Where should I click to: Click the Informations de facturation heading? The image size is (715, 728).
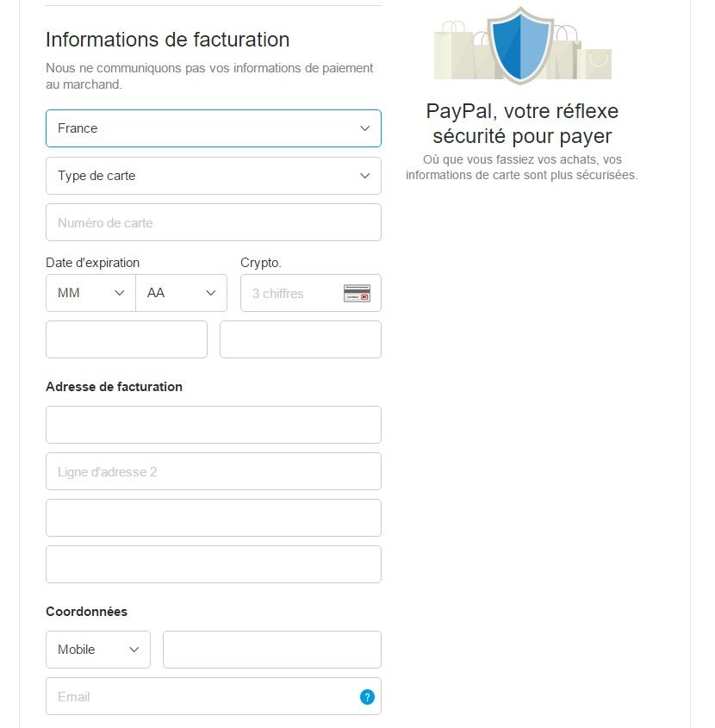(169, 40)
